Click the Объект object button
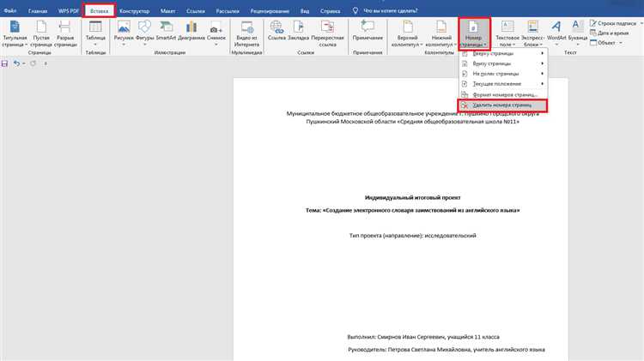644x361 pixels. (603, 43)
